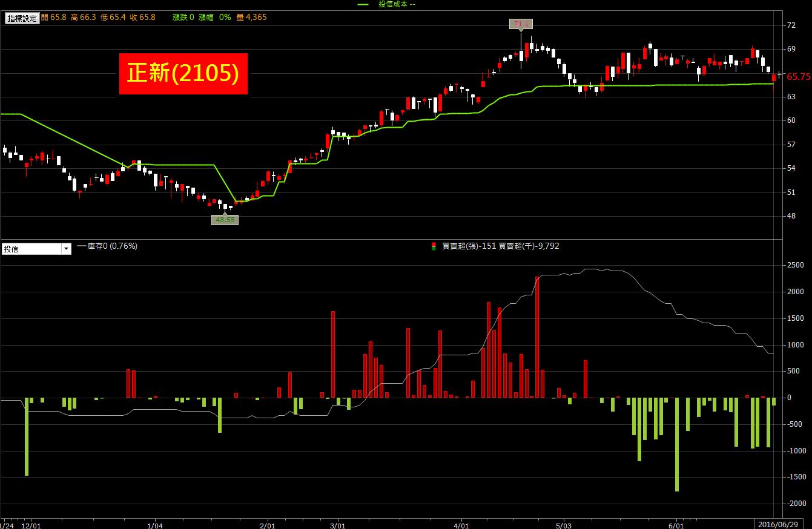The width and height of the screenshot is (812, 529).
Task: Click the 69 price axis label
Action: point(791,49)
